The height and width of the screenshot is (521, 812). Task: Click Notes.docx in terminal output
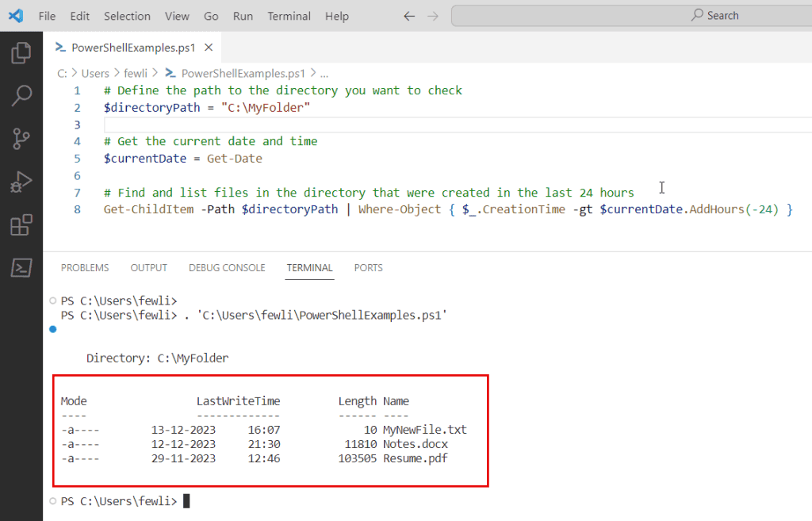[x=416, y=444]
